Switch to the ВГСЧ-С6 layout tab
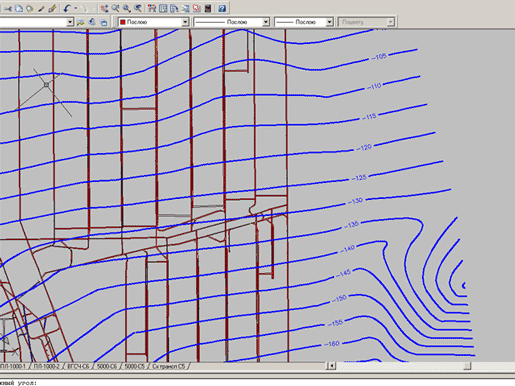This screenshot has width=515, height=386. (x=78, y=366)
